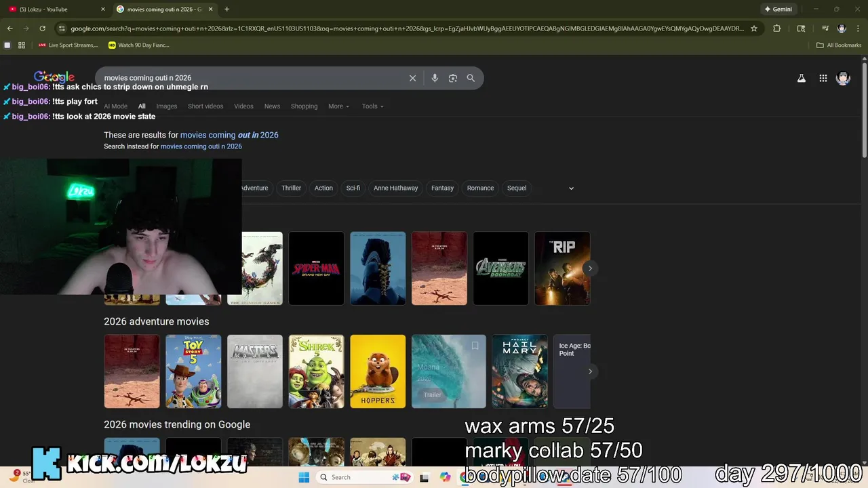Switch to Videos results tab
The height and width of the screenshot is (488, 868).
(x=243, y=106)
